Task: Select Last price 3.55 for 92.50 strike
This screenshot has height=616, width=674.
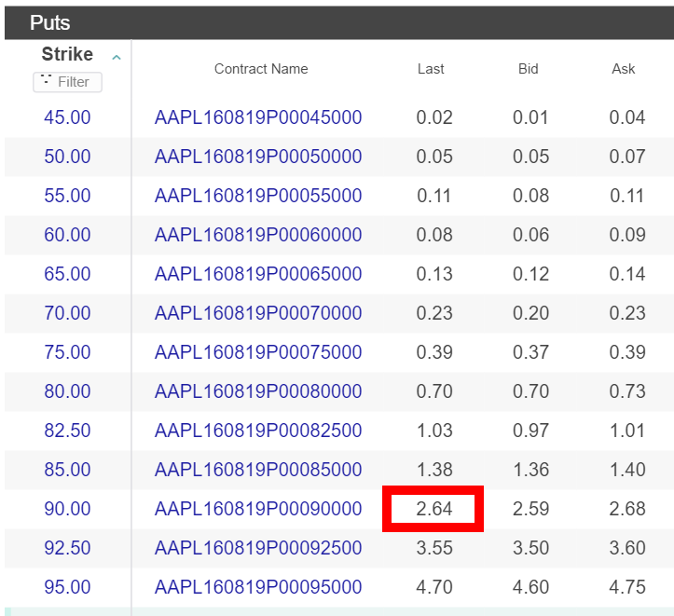Action: (434, 548)
